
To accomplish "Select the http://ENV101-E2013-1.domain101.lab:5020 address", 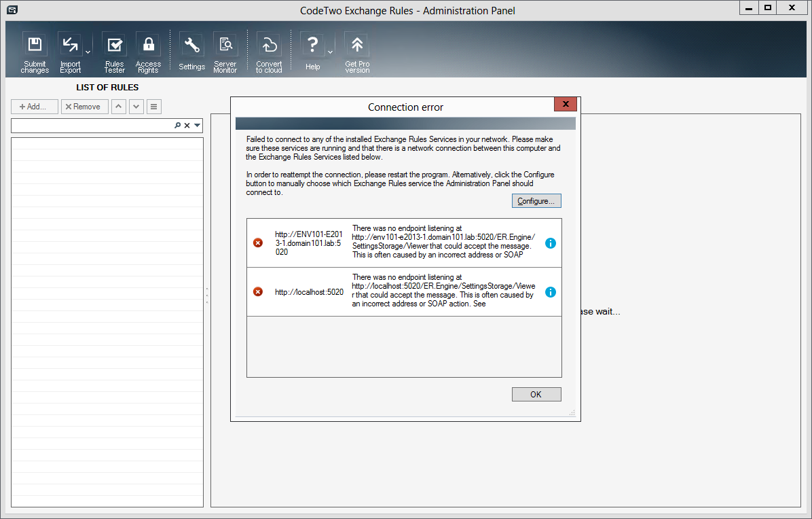I will pos(309,243).
